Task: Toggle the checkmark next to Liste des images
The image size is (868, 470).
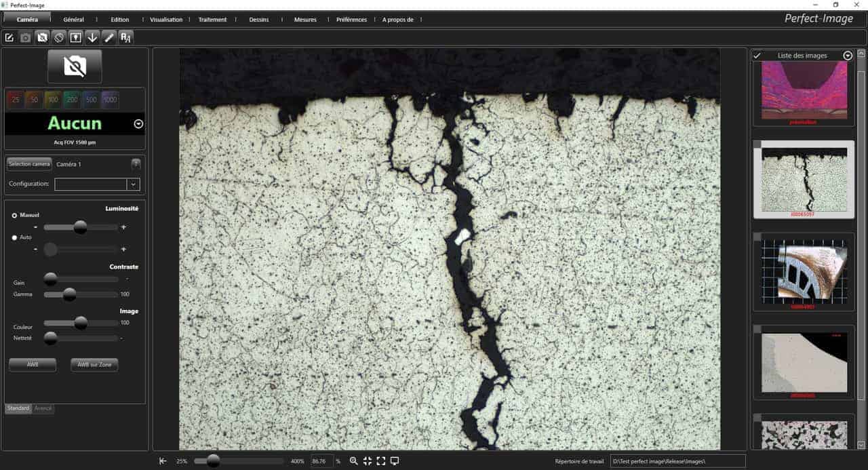Action: [x=757, y=56]
